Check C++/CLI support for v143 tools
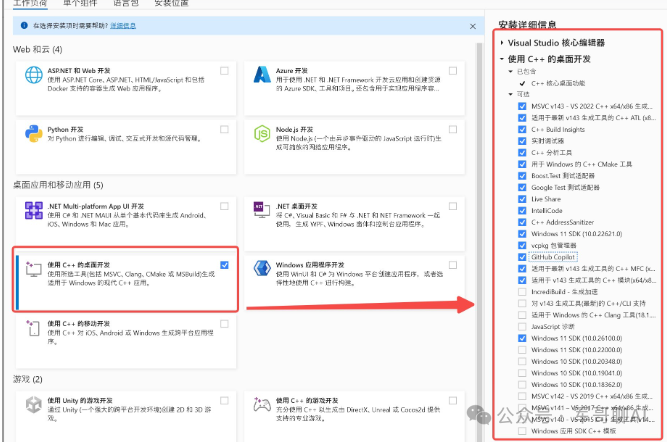Viewport: 667px width, 442px height. [x=522, y=303]
